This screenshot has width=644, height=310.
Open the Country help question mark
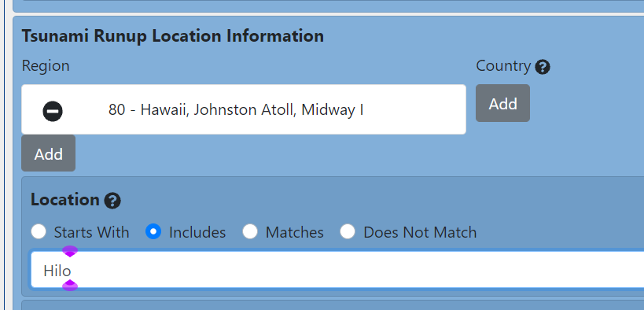[x=542, y=67]
